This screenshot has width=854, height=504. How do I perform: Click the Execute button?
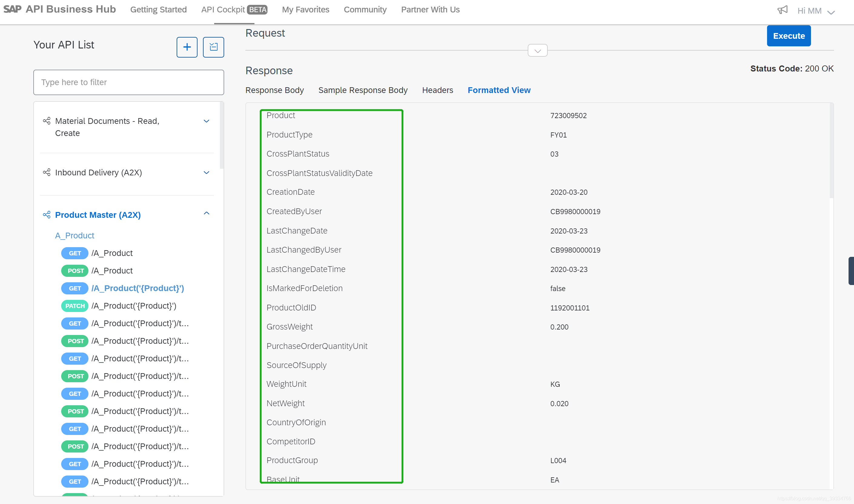[789, 36]
